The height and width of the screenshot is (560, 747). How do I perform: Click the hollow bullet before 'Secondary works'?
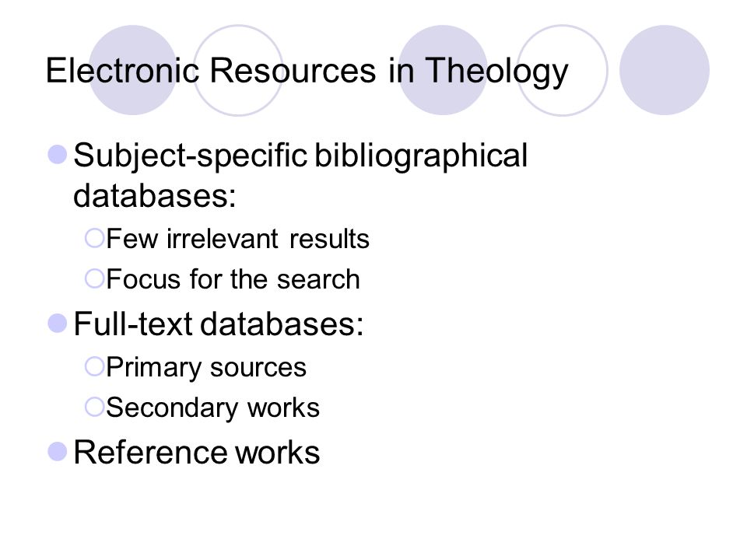pos(94,407)
